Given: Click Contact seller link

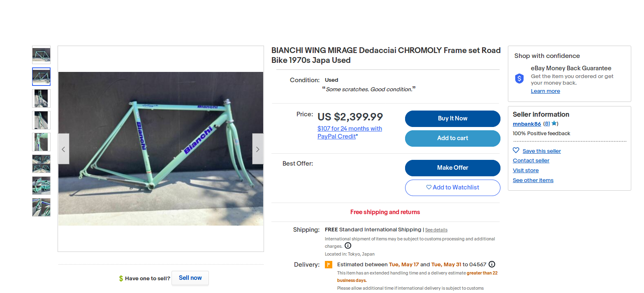Looking at the screenshot, I should (531, 161).
